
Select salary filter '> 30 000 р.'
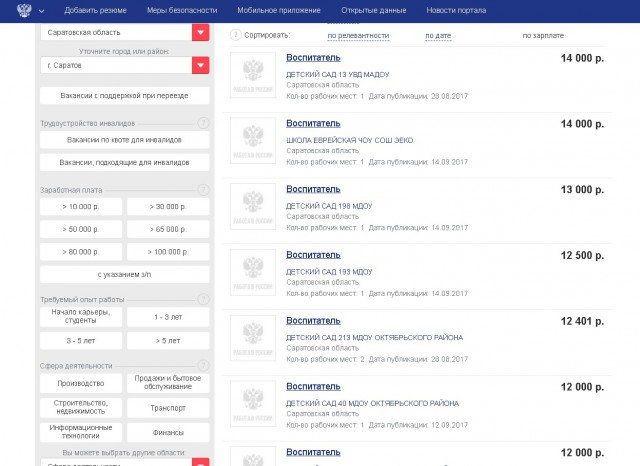[x=168, y=207]
